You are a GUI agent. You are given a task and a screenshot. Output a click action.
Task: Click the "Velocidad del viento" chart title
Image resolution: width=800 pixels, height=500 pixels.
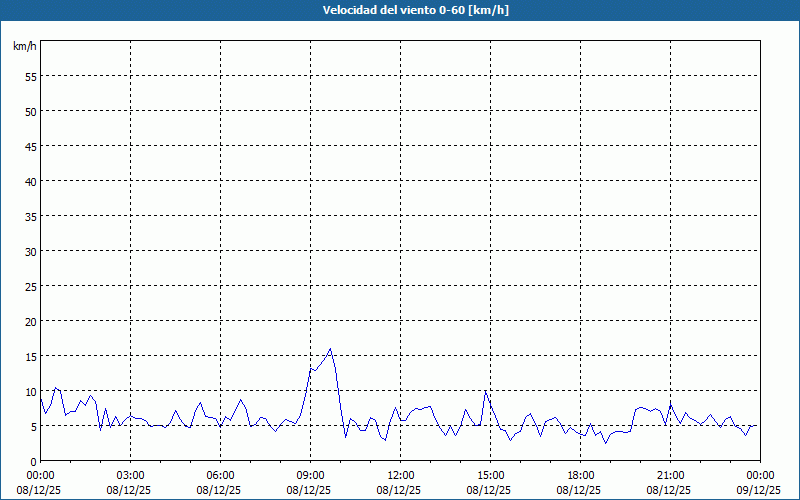coord(400,11)
